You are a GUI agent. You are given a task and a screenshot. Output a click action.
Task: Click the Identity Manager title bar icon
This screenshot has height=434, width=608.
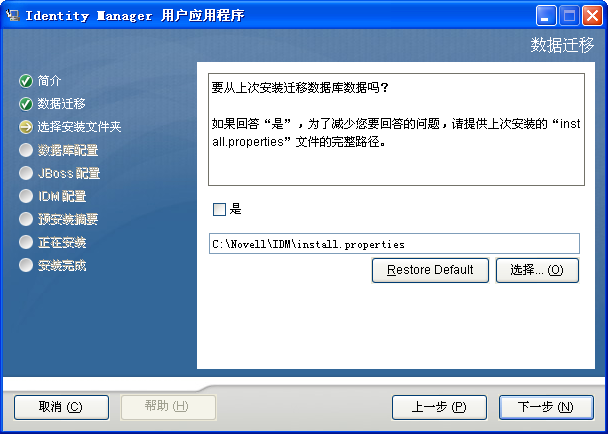point(13,16)
